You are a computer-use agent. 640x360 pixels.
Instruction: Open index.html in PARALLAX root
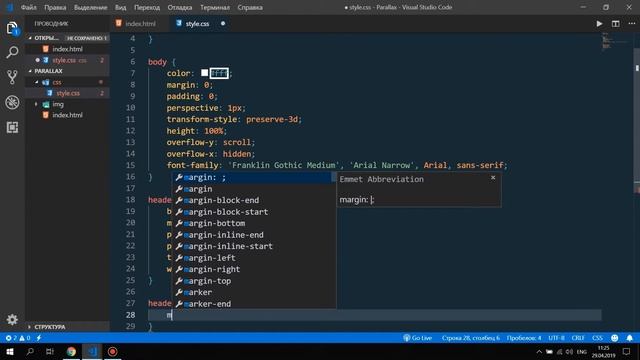pyautogui.click(x=67, y=115)
